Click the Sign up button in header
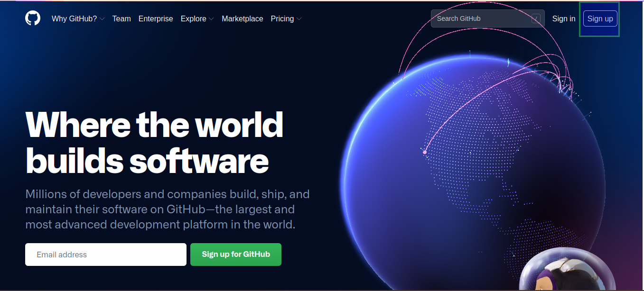The height and width of the screenshot is (291, 644). tap(600, 19)
